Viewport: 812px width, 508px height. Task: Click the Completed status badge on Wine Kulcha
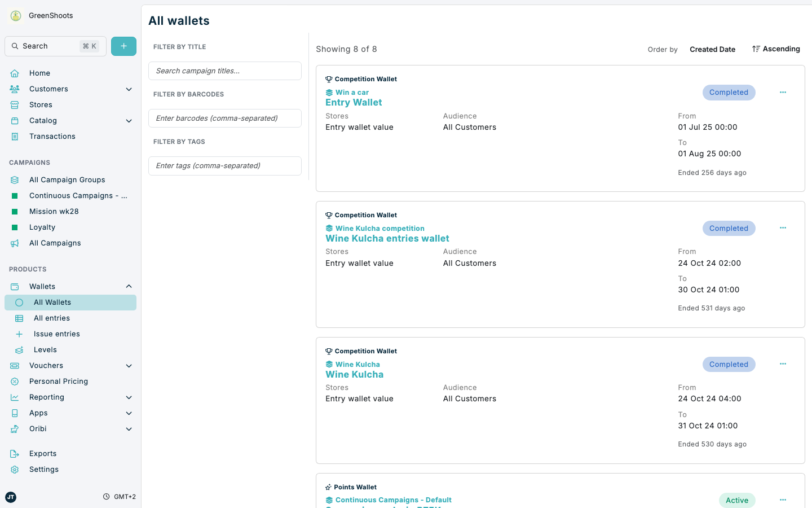point(729,364)
